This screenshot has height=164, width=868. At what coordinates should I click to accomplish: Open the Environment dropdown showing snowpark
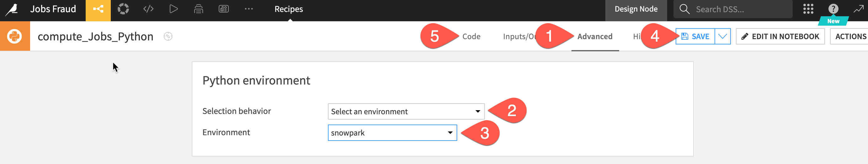(392, 133)
